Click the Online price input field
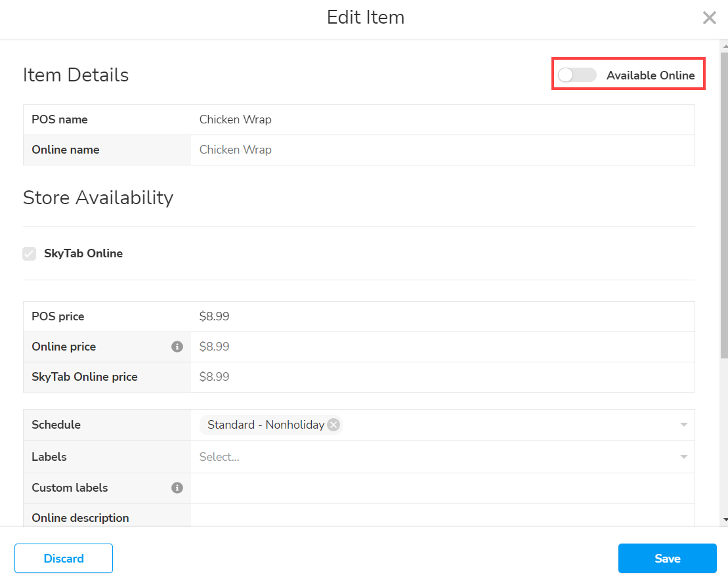This screenshot has width=728, height=579. click(442, 347)
